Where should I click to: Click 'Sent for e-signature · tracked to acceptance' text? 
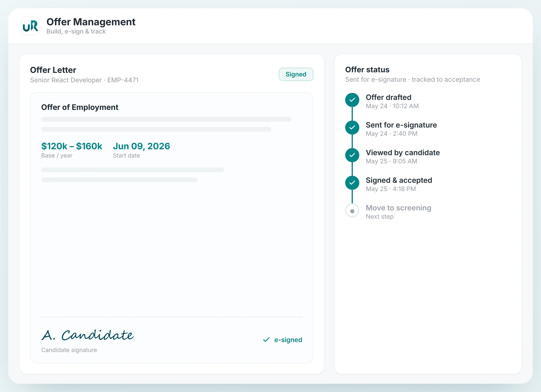pyautogui.click(x=412, y=80)
